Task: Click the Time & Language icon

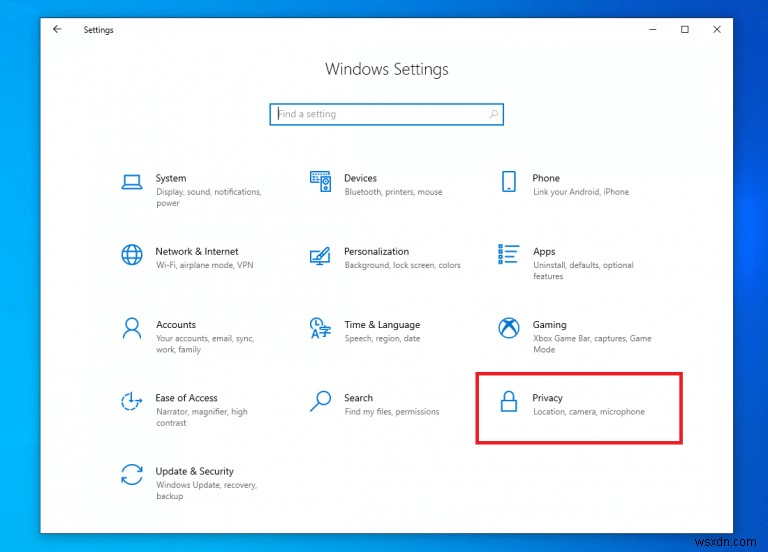Action: coord(320,328)
